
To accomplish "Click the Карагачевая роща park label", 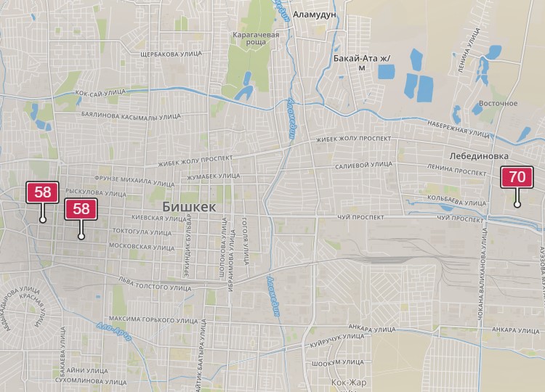I will point(256,38).
